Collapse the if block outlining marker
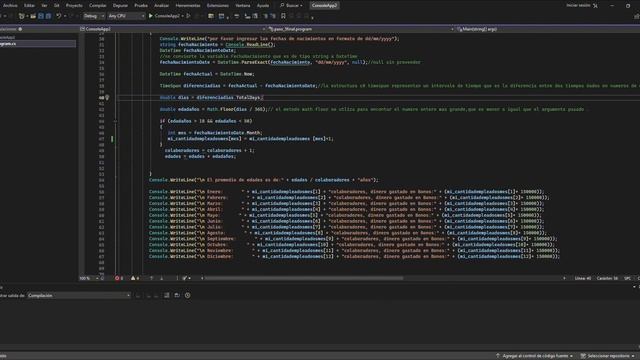 point(116,121)
